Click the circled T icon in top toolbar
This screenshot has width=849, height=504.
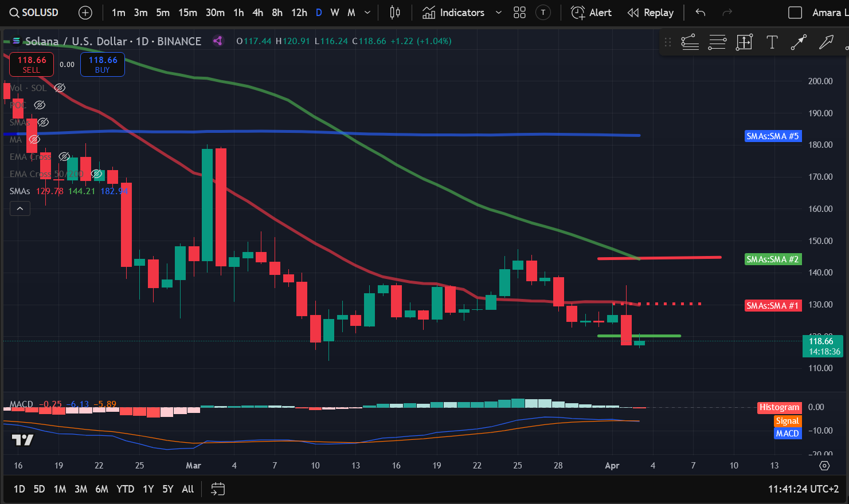543,13
